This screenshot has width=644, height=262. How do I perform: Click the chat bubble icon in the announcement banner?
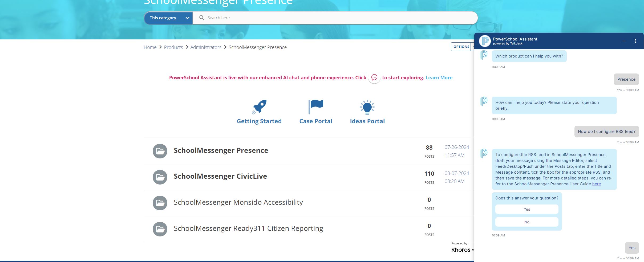tap(374, 78)
